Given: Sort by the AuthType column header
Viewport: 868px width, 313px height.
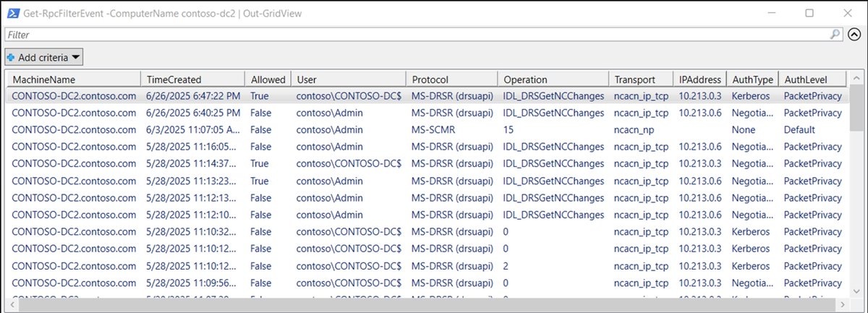Looking at the screenshot, I should (752, 80).
